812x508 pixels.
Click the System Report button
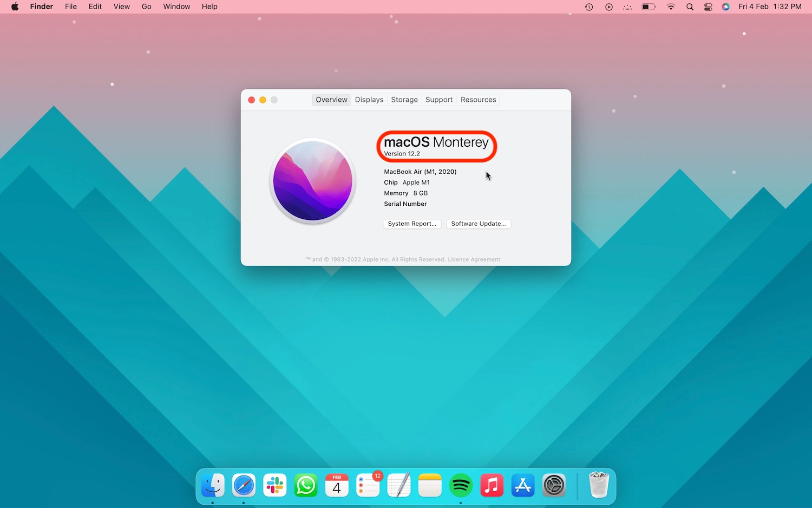(412, 224)
